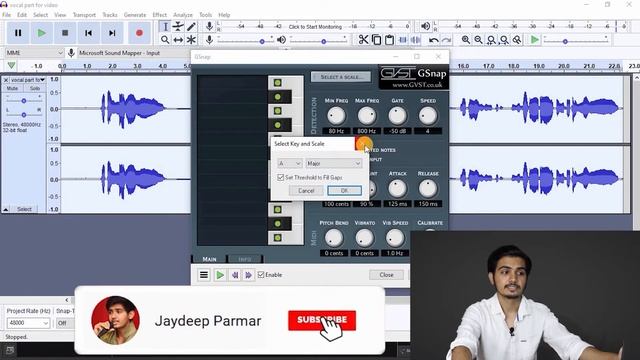Click Fit selection to width icon
The image size is (640, 360).
[491, 40]
